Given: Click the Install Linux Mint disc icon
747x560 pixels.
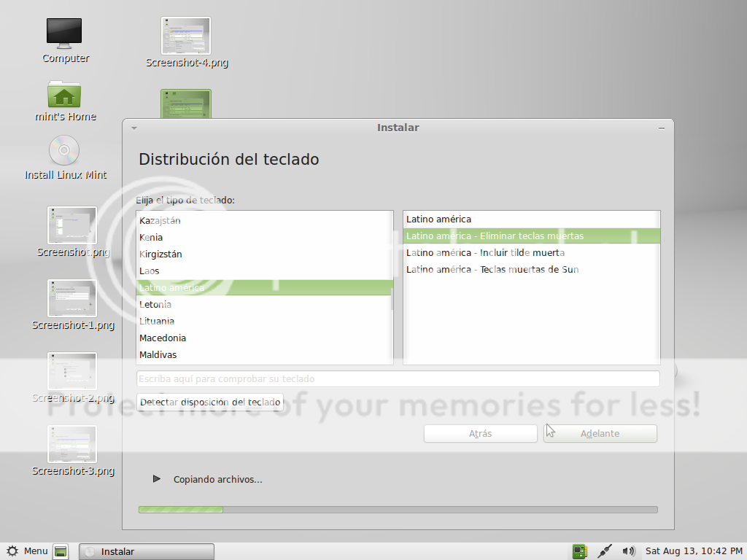Looking at the screenshot, I should (64, 151).
